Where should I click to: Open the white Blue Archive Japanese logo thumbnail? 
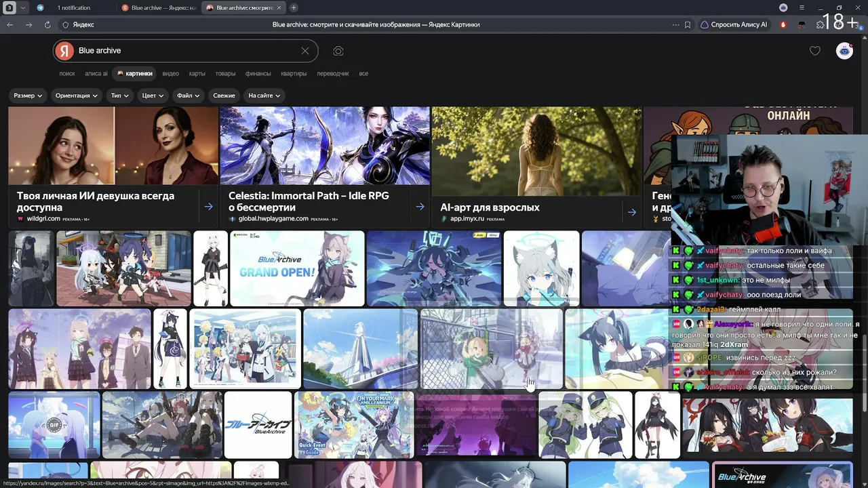[258, 424]
